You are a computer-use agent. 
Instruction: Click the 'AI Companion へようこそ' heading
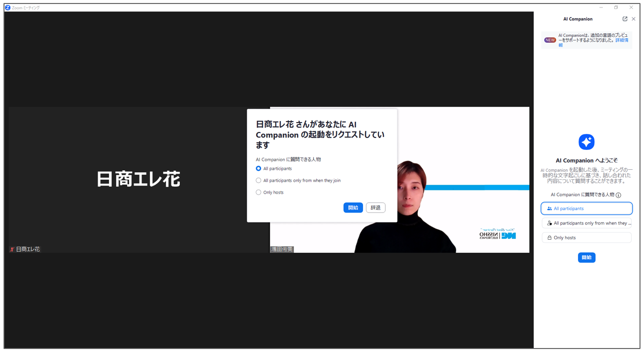click(x=586, y=160)
